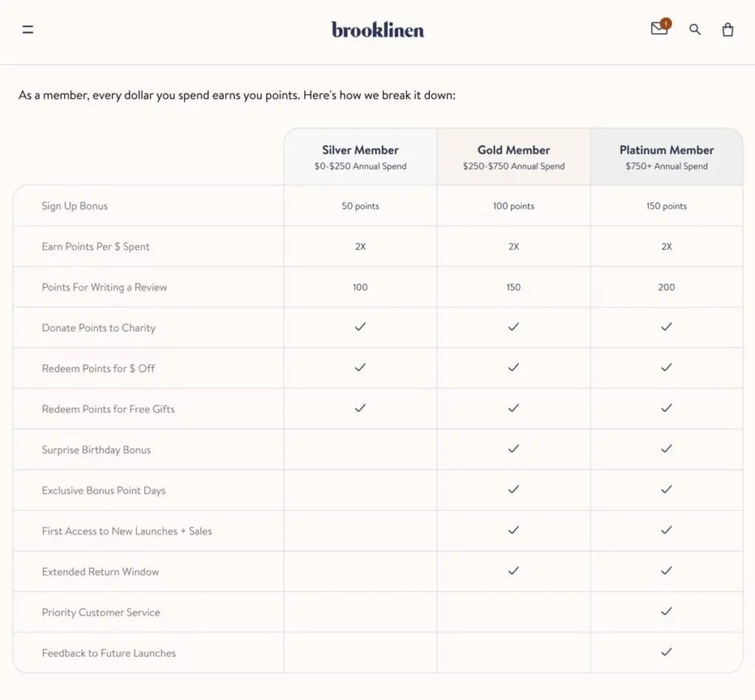Click Platinum 200 review points value

(x=667, y=287)
